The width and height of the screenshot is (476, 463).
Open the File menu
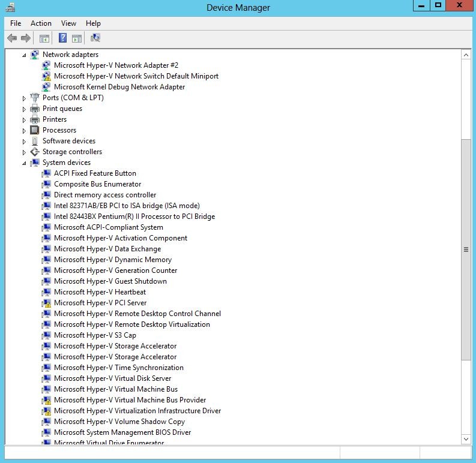pos(16,23)
